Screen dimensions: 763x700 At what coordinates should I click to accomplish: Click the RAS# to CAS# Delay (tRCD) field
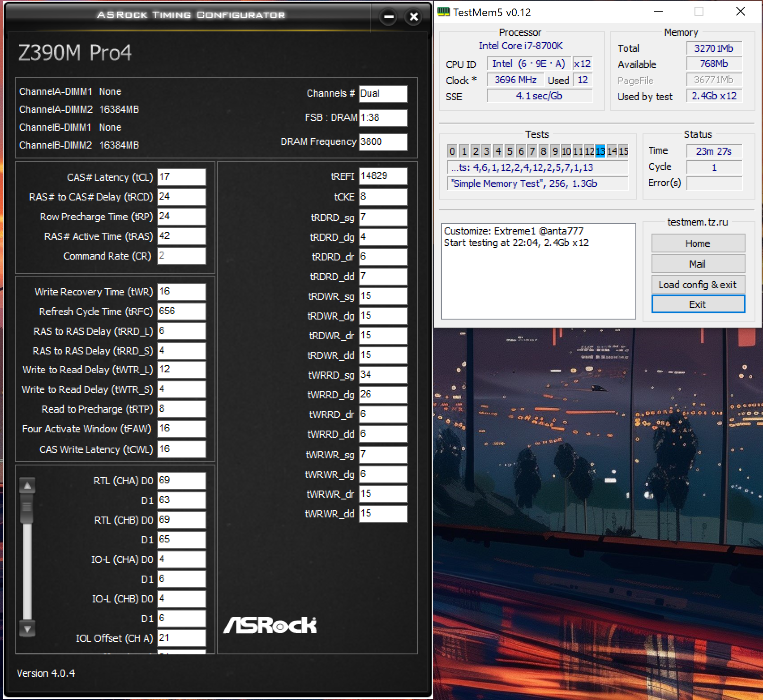(182, 196)
